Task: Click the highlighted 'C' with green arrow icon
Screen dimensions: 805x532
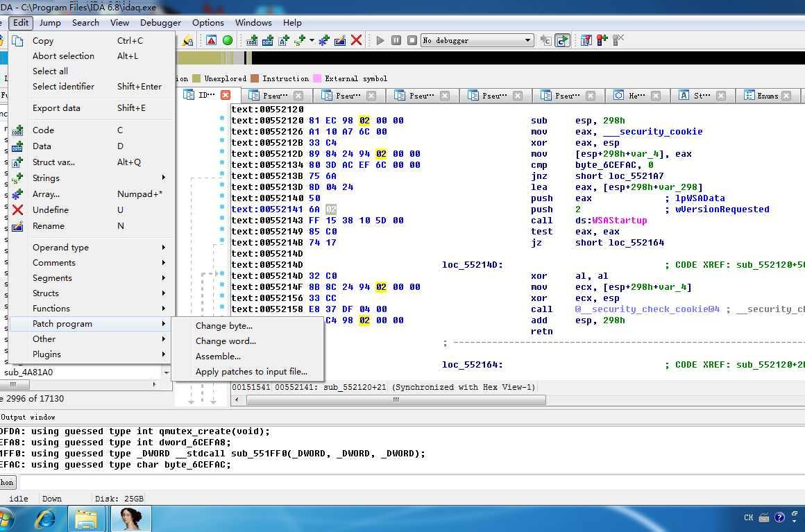Action: tap(563, 40)
